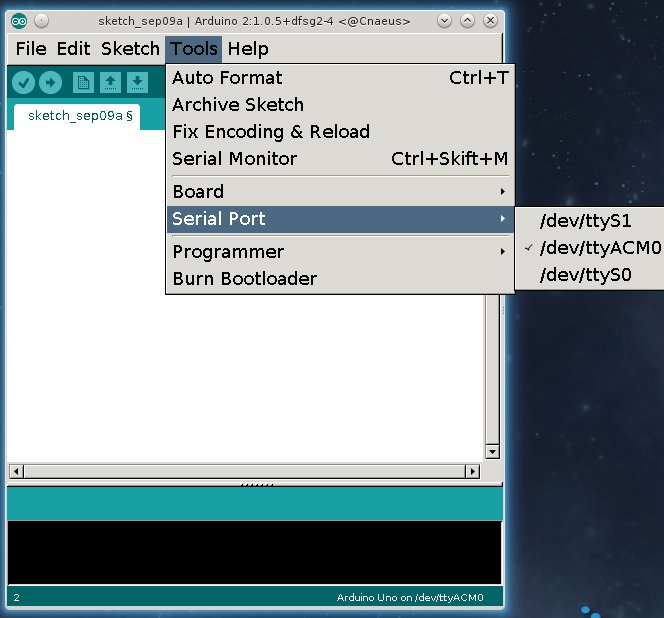Choose Auto Format from Tools menu

tap(340, 78)
